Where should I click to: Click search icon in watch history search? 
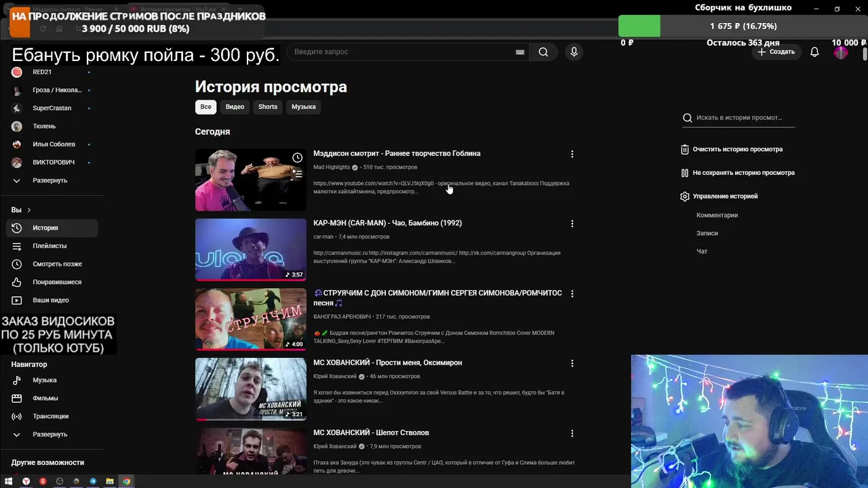click(688, 118)
